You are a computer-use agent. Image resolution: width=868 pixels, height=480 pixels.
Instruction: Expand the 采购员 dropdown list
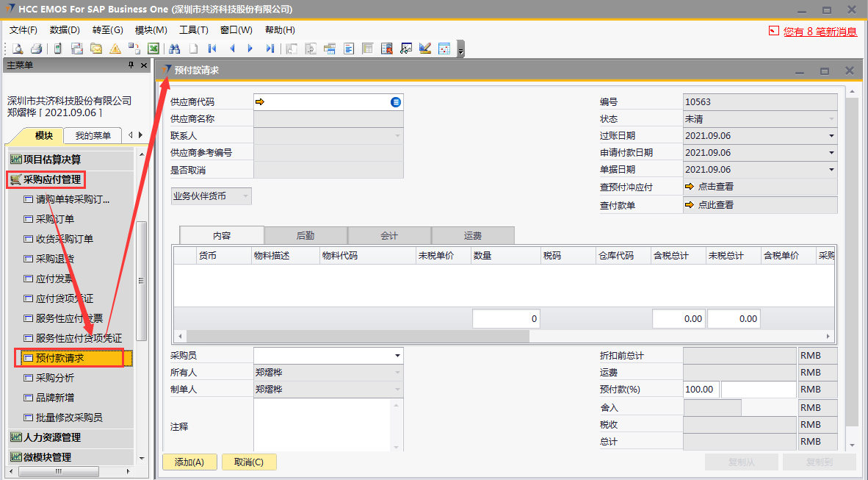click(397, 356)
